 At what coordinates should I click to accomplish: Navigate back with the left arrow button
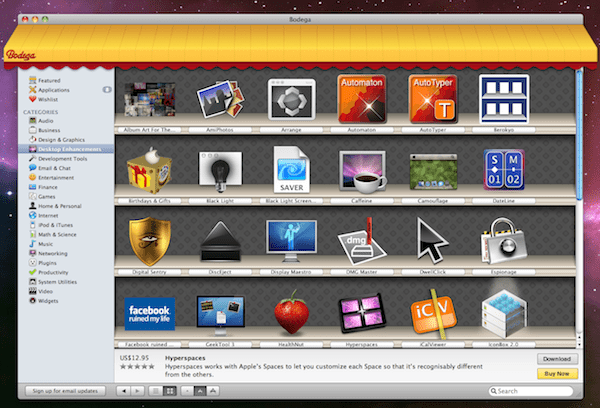pyautogui.click(x=124, y=391)
